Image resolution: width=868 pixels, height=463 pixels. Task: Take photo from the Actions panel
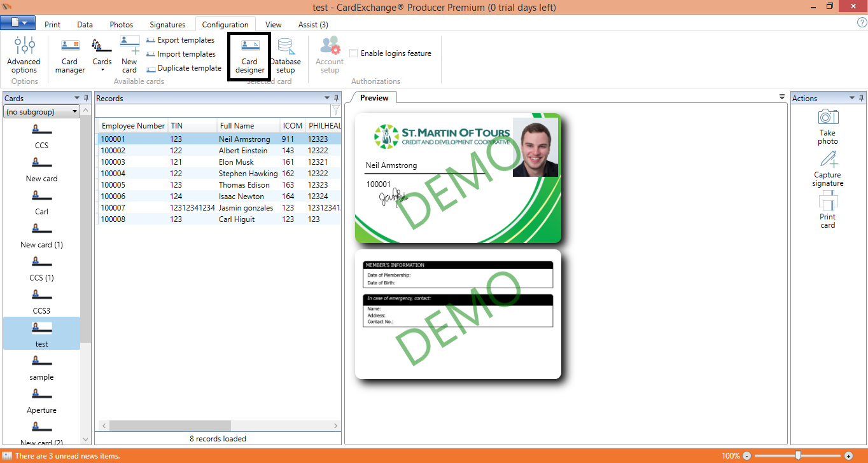pos(828,127)
